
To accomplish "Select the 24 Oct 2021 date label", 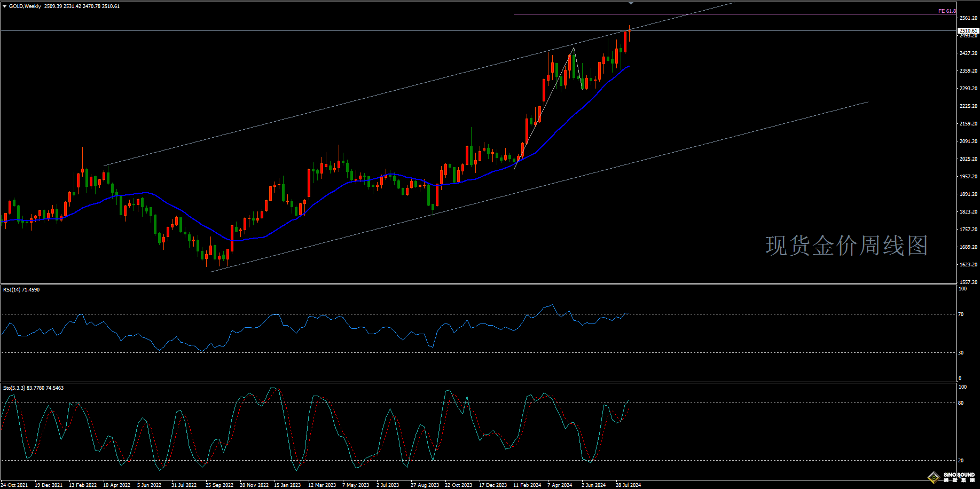I will [x=14, y=485].
